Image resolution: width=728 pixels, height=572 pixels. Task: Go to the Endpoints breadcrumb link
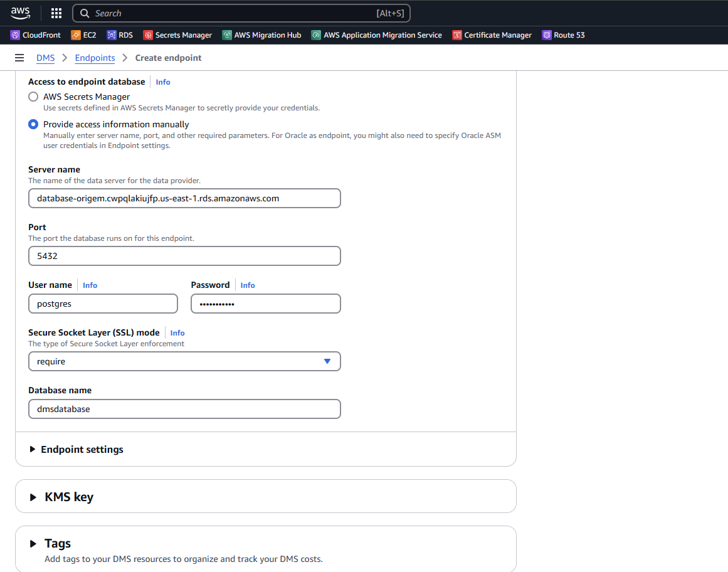(x=95, y=58)
